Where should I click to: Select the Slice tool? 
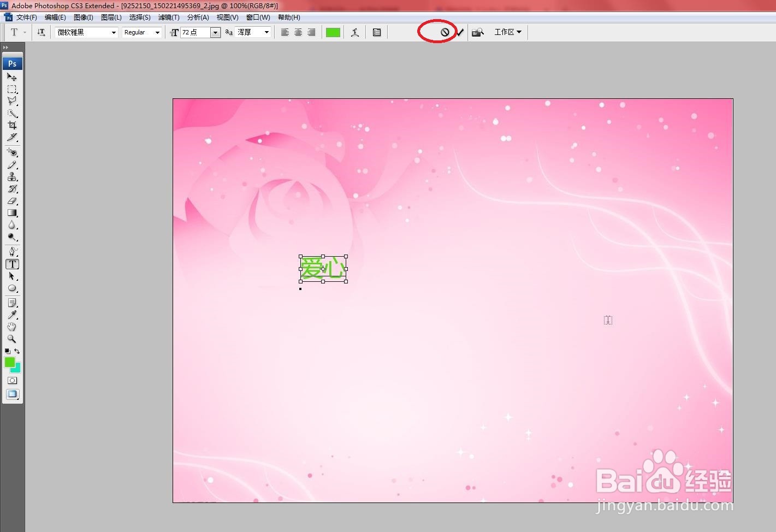[12, 137]
